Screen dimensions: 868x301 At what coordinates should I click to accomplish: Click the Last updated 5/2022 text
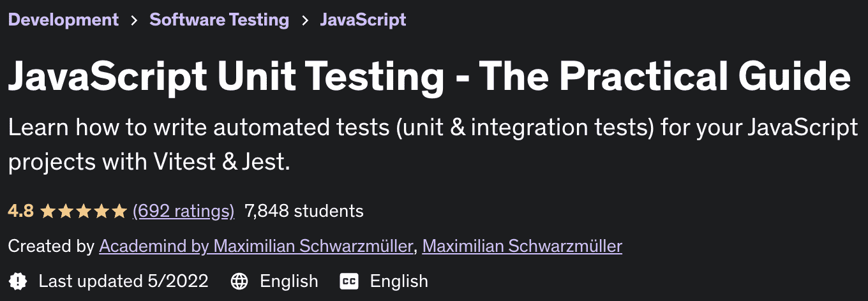[x=123, y=281]
